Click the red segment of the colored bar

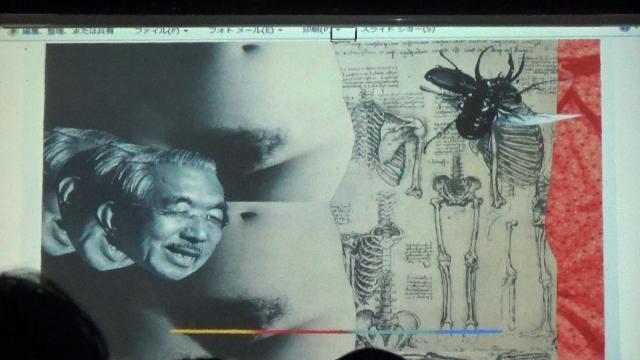tap(300, 332)
